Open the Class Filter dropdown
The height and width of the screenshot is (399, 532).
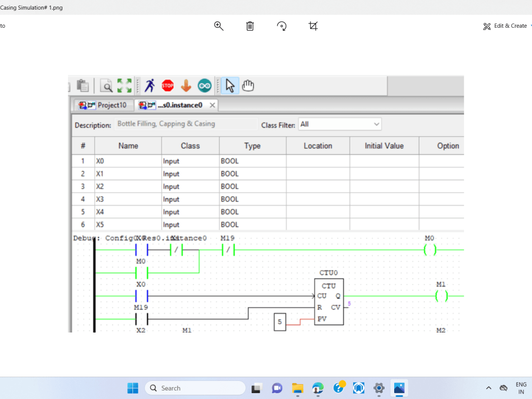pyautogui.click(x=377, y=123)
